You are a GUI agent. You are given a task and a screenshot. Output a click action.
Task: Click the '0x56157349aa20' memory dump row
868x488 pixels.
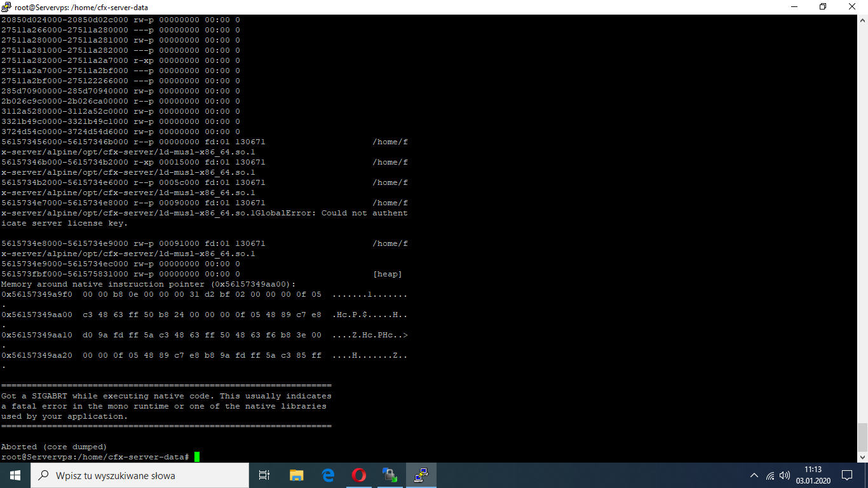point(205,355)
